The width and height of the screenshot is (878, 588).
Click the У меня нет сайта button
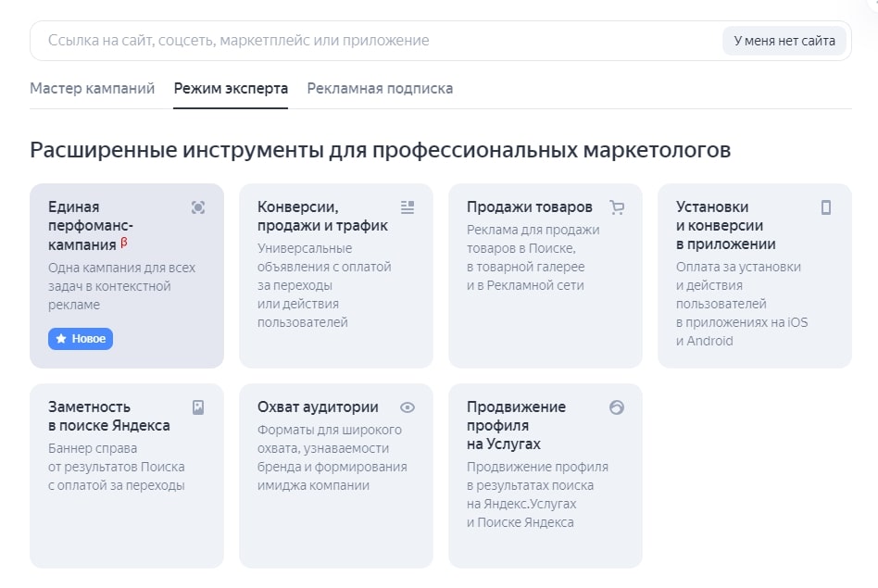tap(784, 41)
